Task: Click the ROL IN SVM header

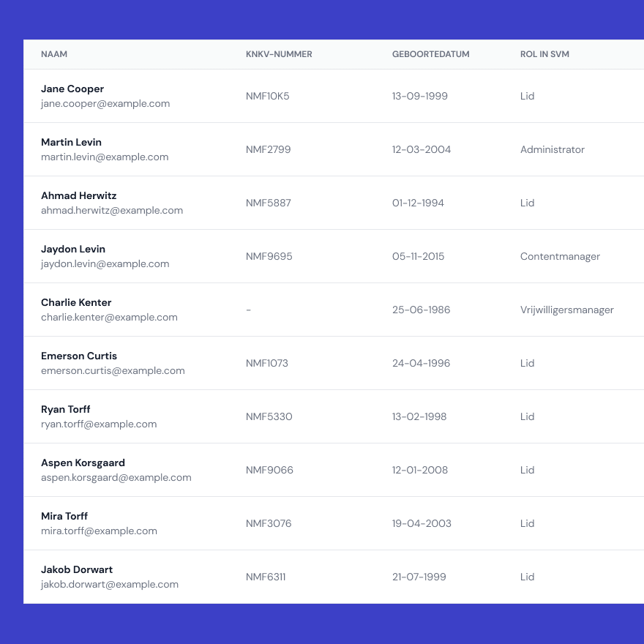Action: [x=544, y=54]
